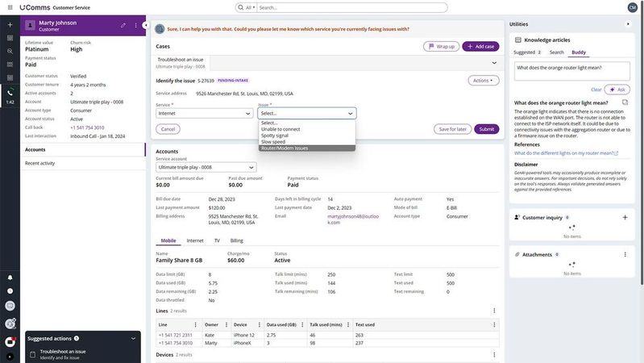Open Data used (GB) column options
Screen dimensions: 644x363
click(302, 325)
